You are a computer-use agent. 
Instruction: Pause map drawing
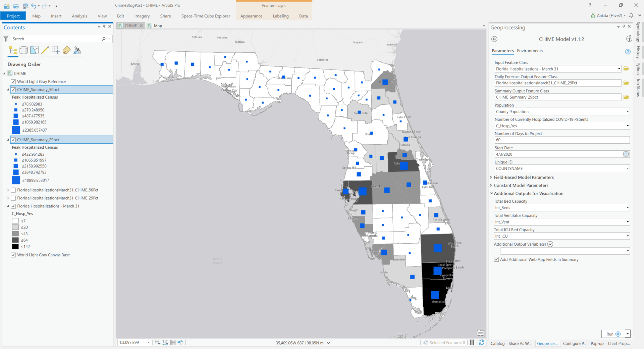[472, 342]
